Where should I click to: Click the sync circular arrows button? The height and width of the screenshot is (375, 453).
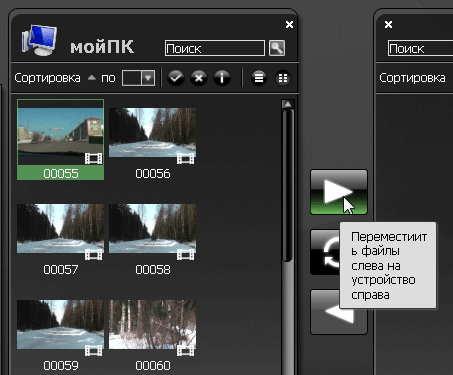click(325, 252)
